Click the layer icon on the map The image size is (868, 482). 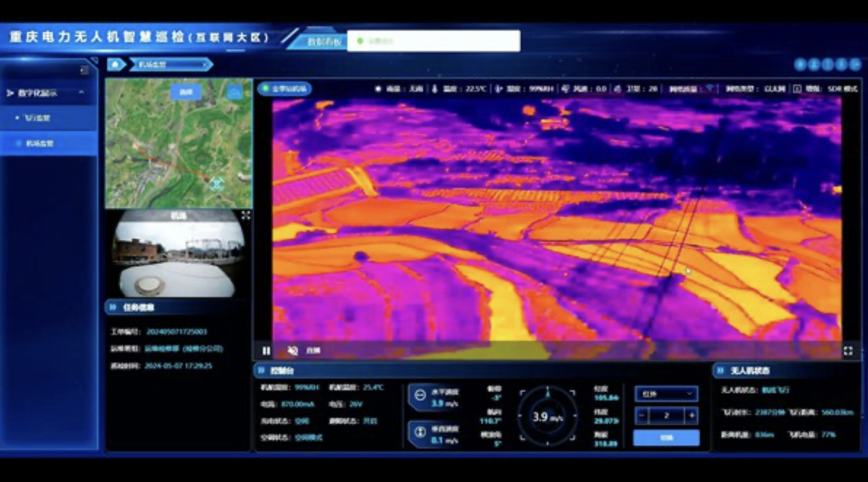[234, 92]
